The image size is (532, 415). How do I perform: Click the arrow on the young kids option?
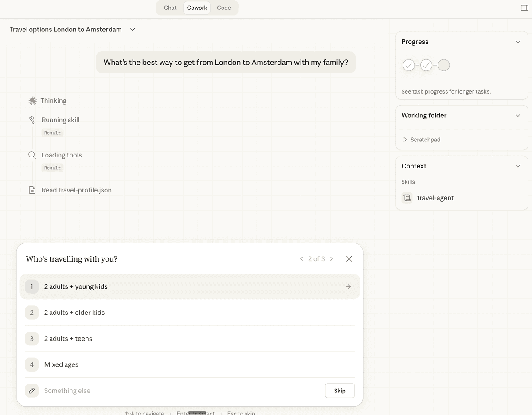[348, 286]
